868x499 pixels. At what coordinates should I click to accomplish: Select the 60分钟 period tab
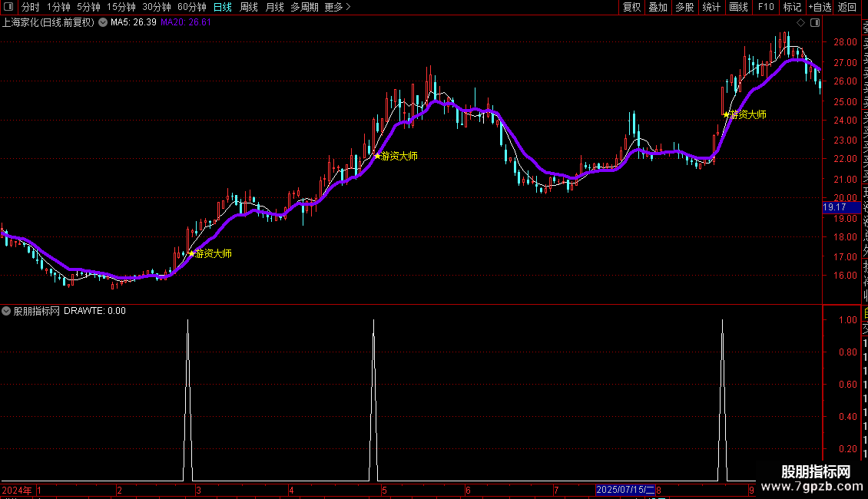pyautogui.click(x=191, y=7)
